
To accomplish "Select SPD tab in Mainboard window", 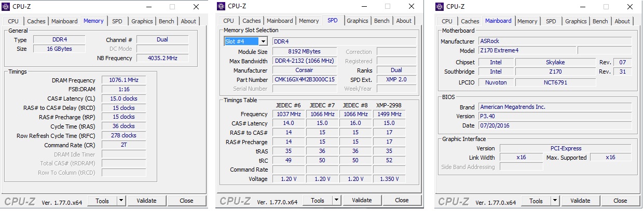I will [551, 21].
